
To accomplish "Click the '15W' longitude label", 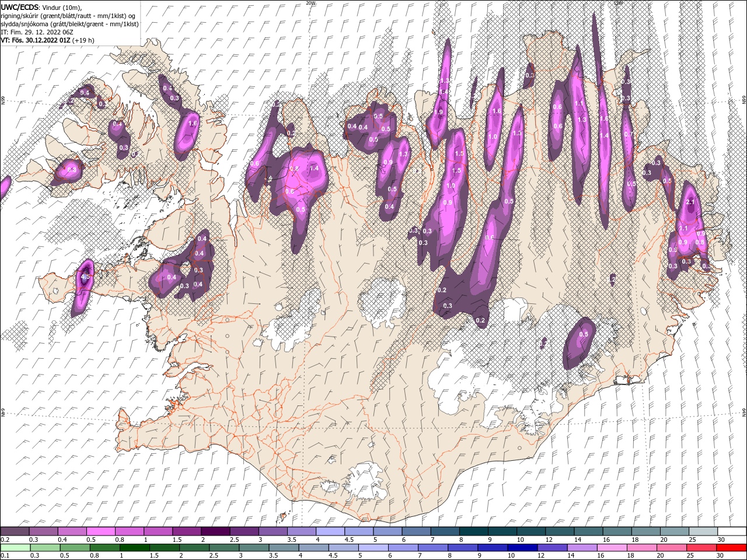I will (617, 3).
